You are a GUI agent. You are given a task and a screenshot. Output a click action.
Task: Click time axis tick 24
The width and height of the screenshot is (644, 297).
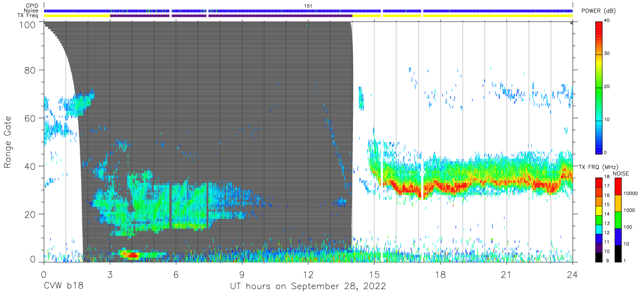(x=572, y=274)
